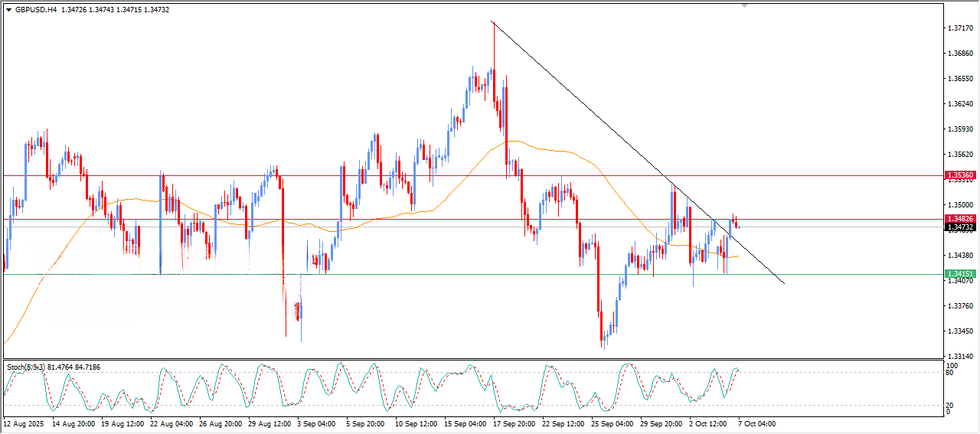Click the 1.36240 price scale value
The image size is (980, 434).
pos(960,104)
